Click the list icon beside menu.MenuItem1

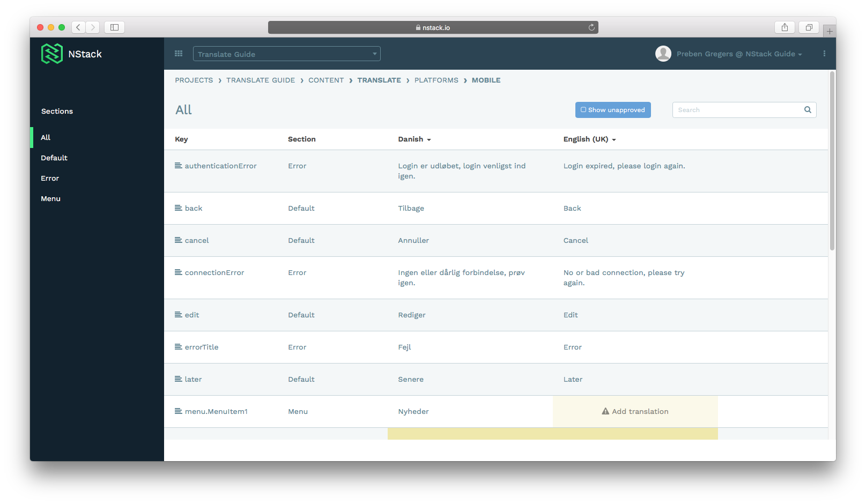[178, 411]
